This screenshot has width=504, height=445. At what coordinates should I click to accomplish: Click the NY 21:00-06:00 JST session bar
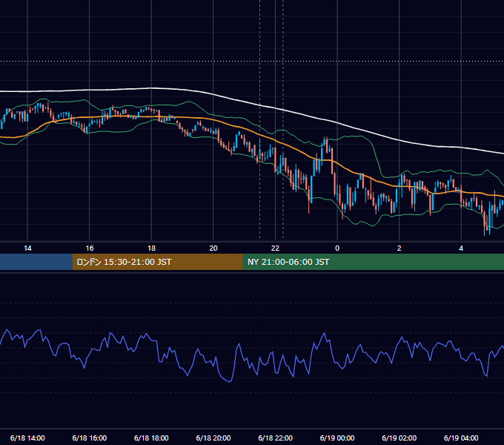coord(373,262)
